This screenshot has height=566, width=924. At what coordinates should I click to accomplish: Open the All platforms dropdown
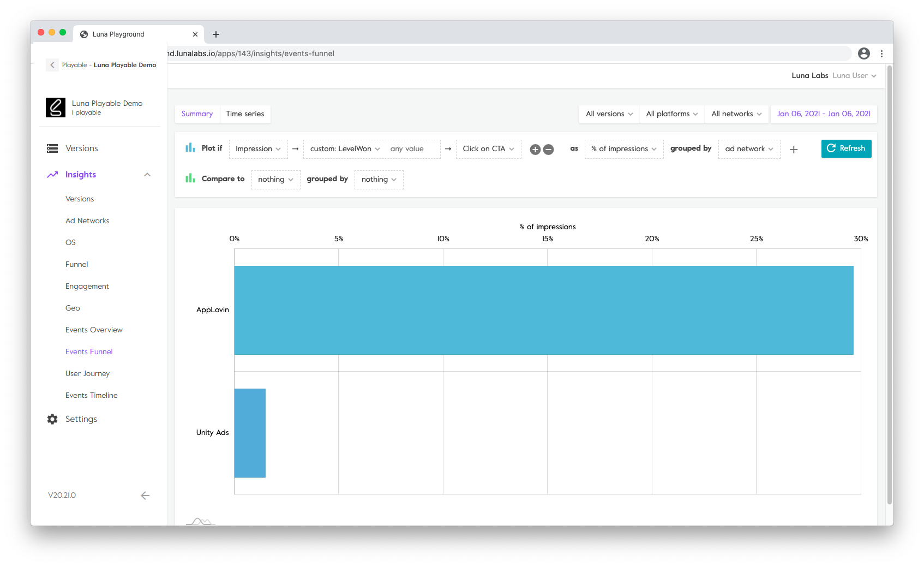[672, 114]
